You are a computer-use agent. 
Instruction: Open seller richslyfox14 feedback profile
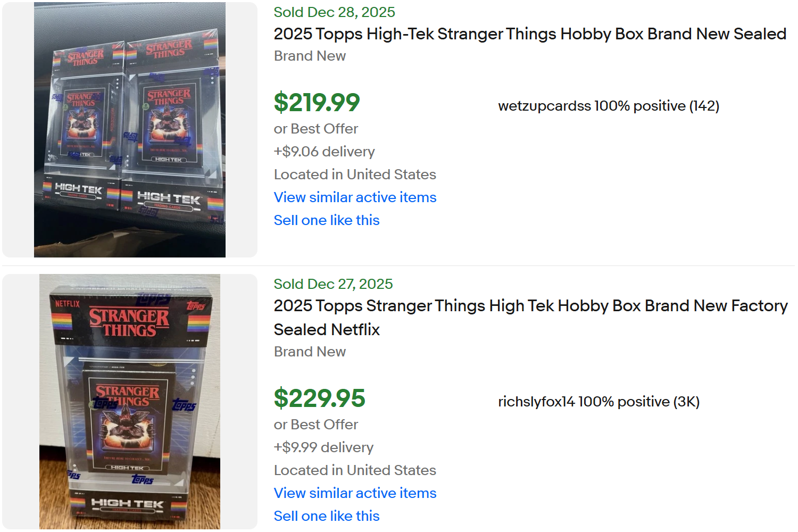pos(598,402)
